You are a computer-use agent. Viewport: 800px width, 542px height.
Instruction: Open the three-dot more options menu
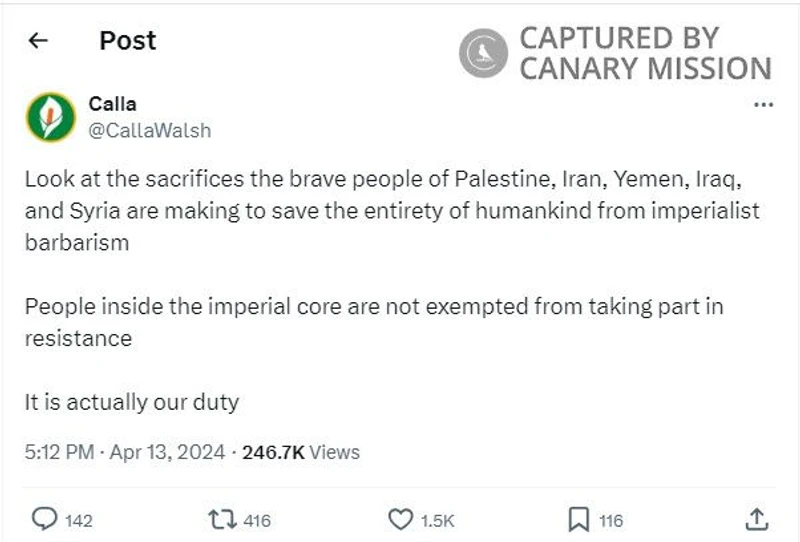click(763, 105)
